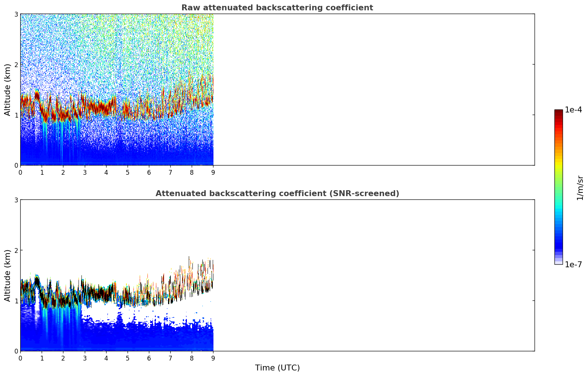
Task: Click the top plot 'Altitude (km)' label
Action: 8,90
